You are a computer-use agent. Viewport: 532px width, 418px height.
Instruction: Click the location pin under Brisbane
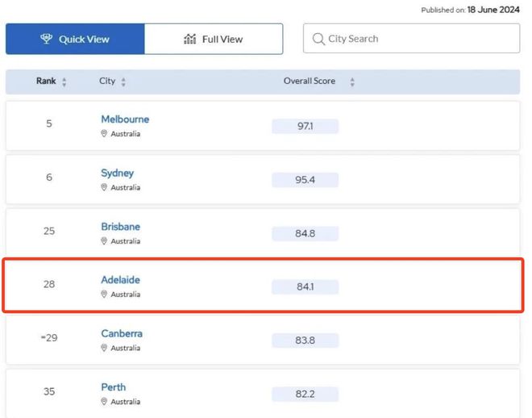pyautogui.click(x=104, y=241)
